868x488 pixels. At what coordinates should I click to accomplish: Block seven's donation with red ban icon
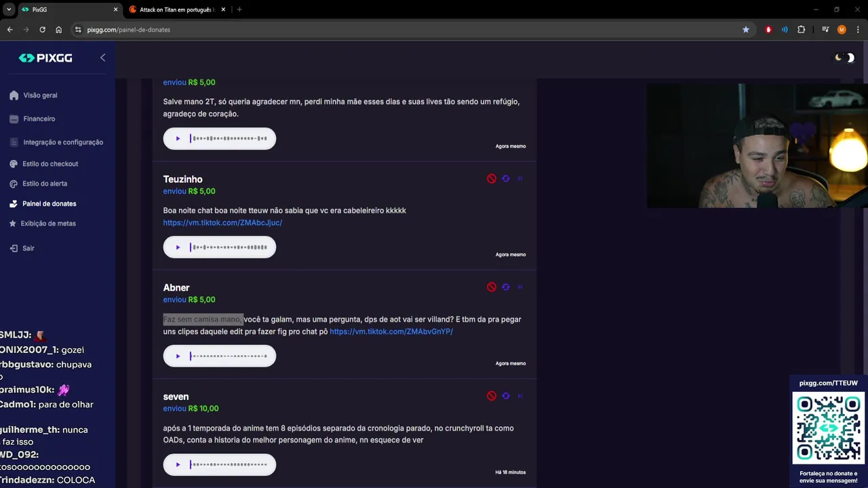(492, 396)
